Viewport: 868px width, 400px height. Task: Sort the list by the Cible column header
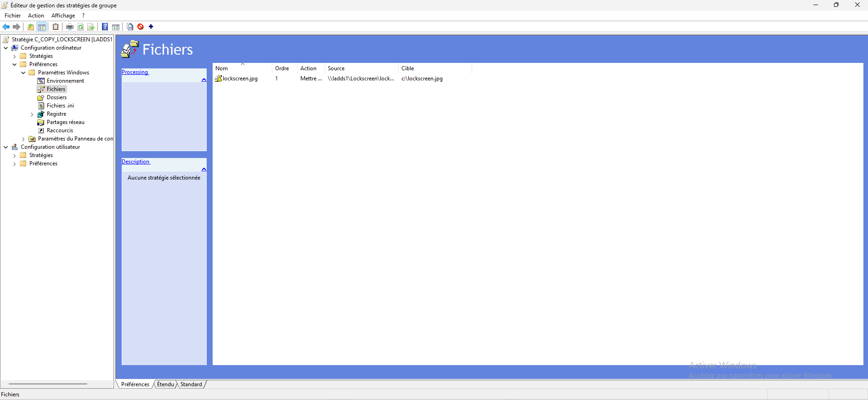(x=407, y=68)
